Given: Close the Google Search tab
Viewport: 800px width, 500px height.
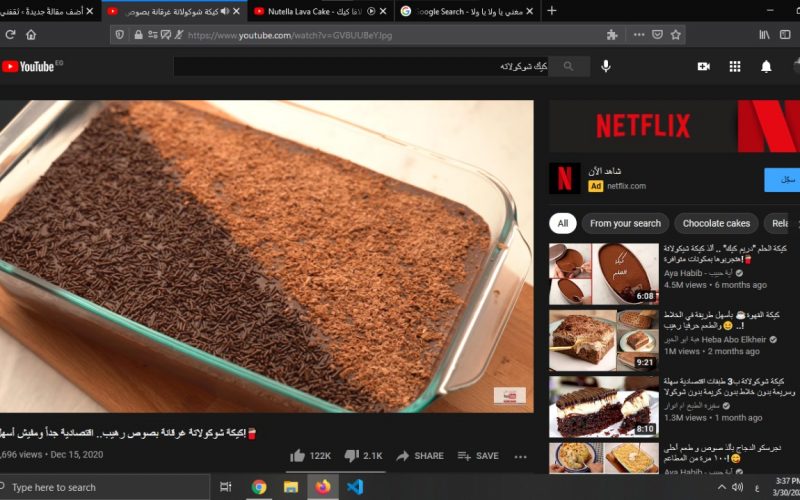Looking at the screenshot, I should (x=530, y=11).
